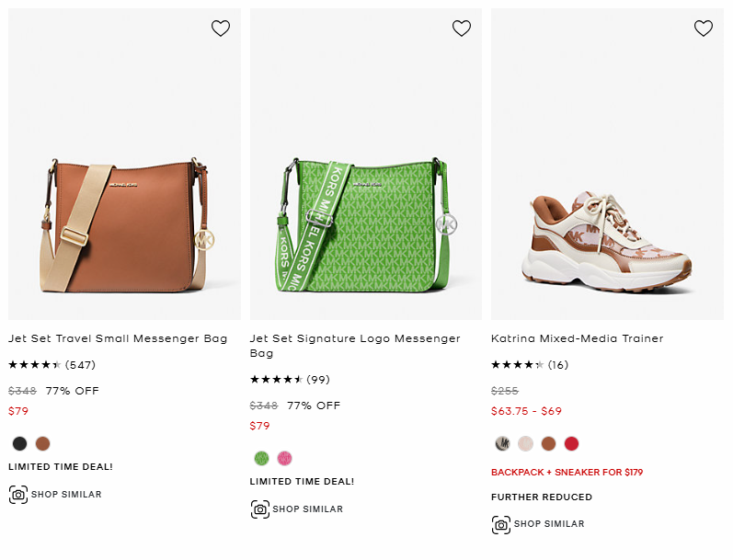Screen dimensions: 733x560
Task: Click camera icon under Katrina Trainer
Action: click(501, 524)
